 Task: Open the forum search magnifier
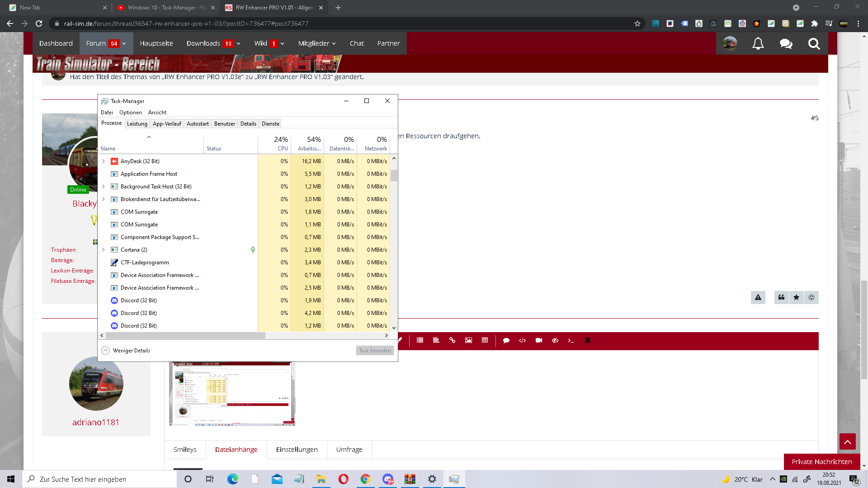tap(814, 43)
